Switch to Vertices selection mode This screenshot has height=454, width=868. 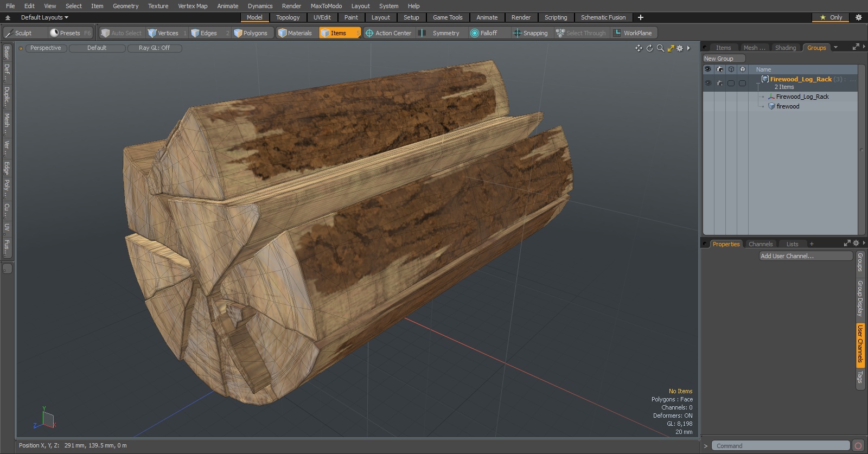point(167,33)
